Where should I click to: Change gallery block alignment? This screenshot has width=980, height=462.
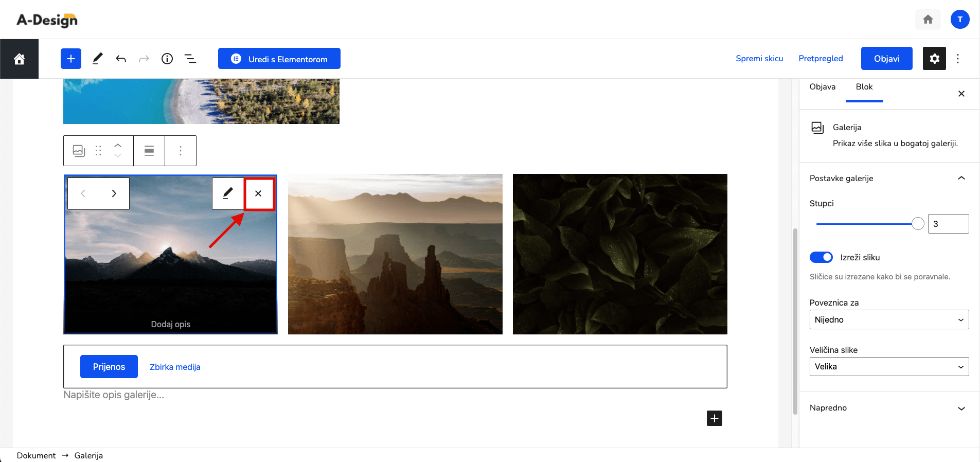pyautogui.click(x=149, y=151)
